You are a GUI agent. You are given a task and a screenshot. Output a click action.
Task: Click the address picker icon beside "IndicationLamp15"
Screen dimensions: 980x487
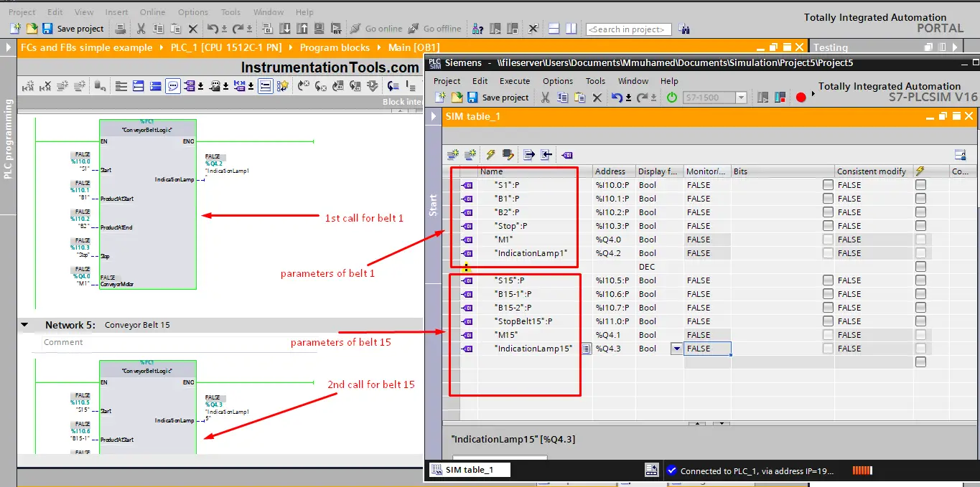click(x=586, y=349)
